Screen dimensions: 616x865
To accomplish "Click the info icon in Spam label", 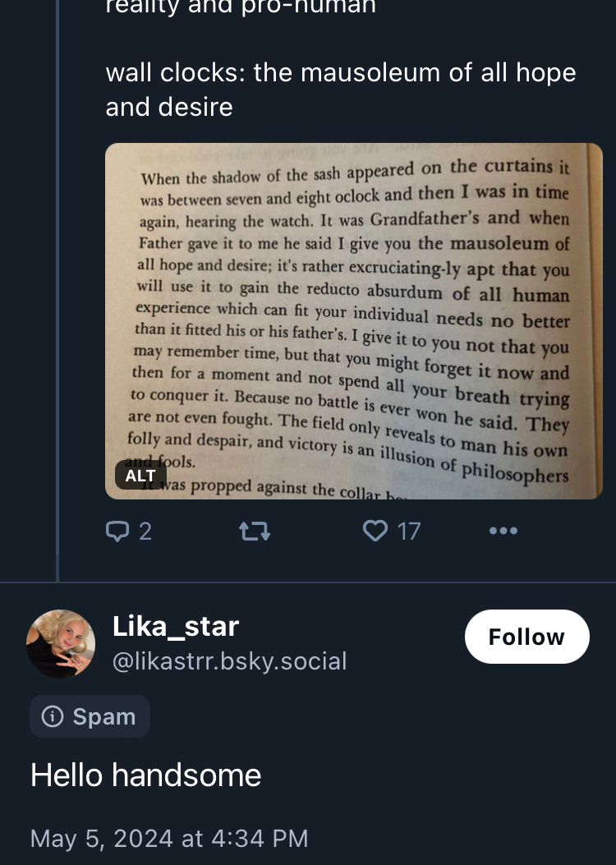I will pos(53,716).
